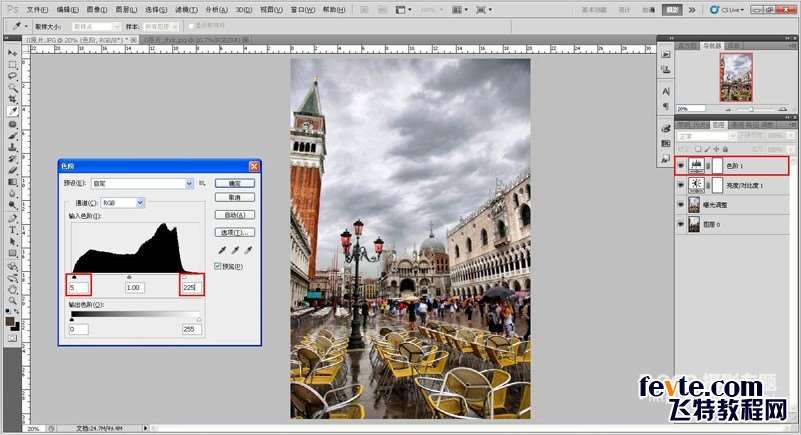Select the Rectangular Marquee tool
This screenshot has width=801, height=435.
click(13, 65)
